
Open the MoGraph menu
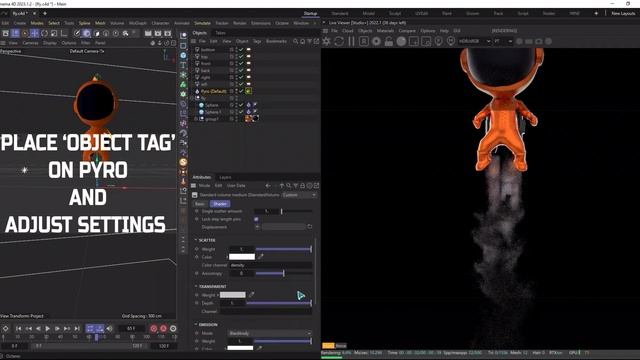138,23
